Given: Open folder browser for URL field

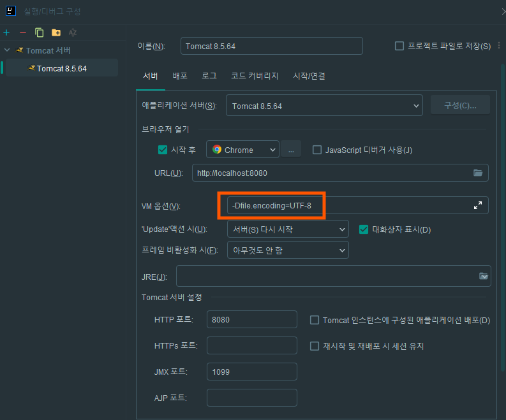Looking at the screenshot, I should pyautogui.click(x=478, y=173).
